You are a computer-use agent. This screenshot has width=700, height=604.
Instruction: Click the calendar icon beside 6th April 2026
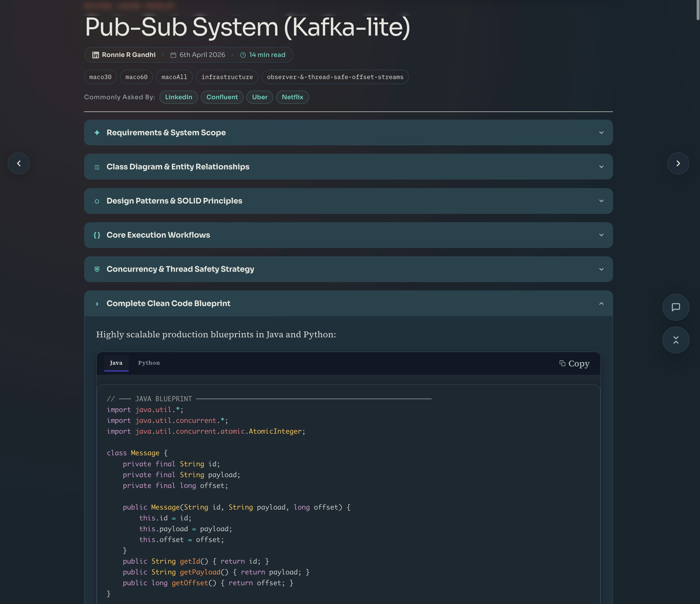pyautogui.click(x=173, y=55)
